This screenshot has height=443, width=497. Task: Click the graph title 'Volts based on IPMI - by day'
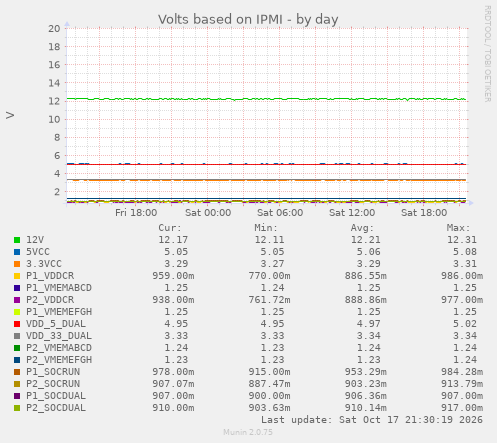pos(248,20)
